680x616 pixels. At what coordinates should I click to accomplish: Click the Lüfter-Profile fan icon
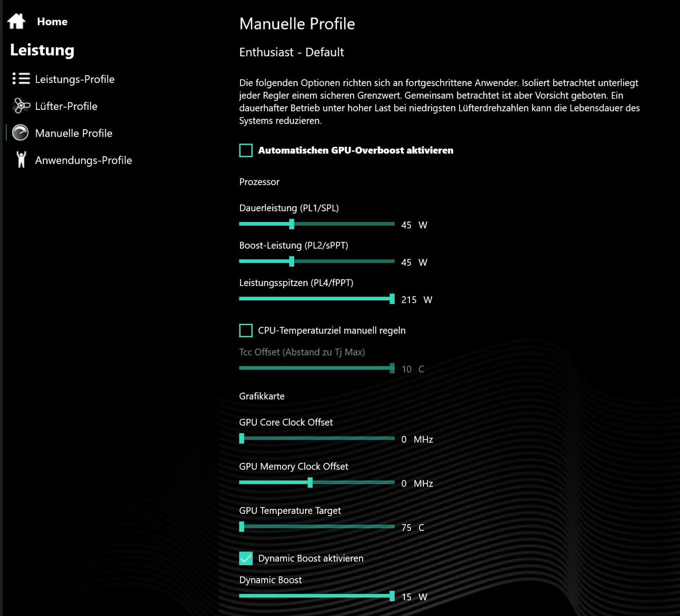(21, 106)
